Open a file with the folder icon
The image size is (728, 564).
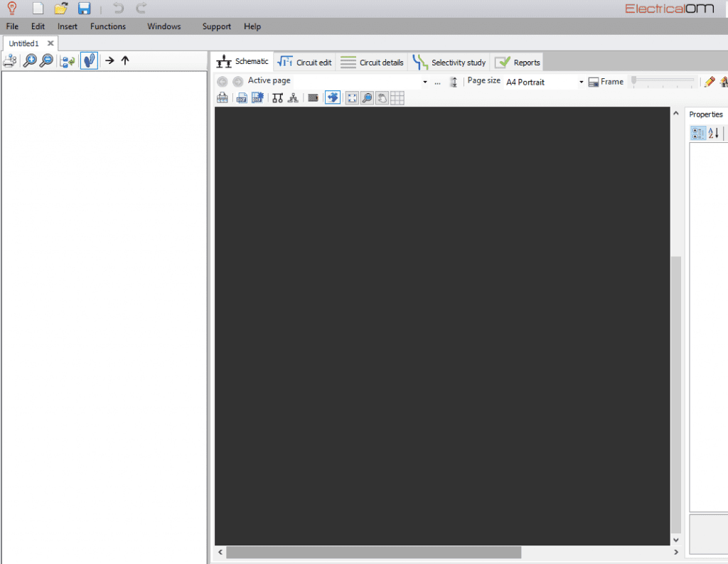[61, 9]
